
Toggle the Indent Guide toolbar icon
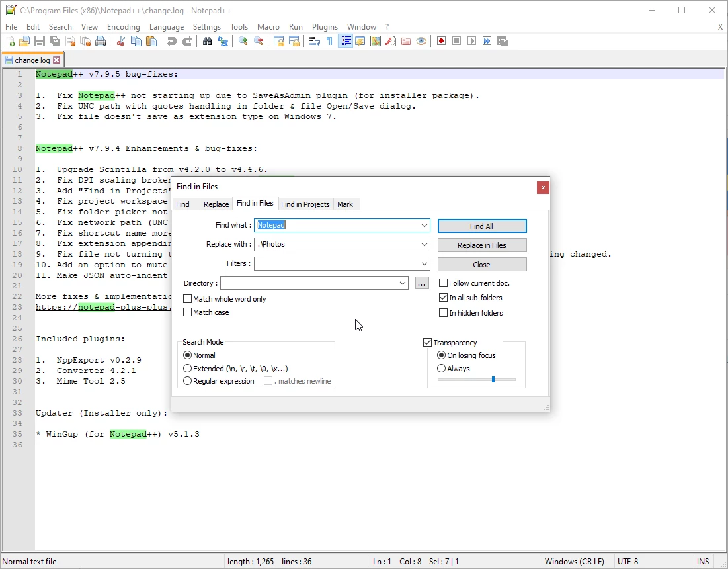pyautogui.click(x=345, y=41)
